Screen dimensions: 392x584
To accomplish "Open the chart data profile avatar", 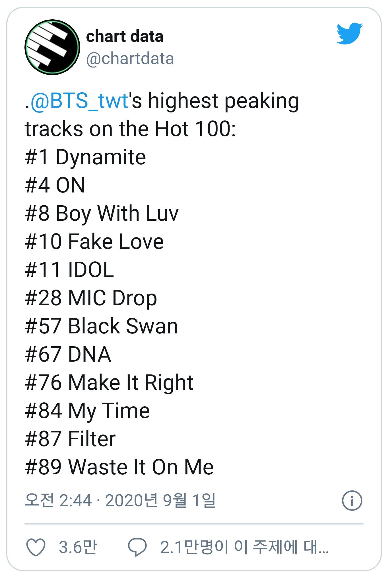I will [x=52, y=47].
